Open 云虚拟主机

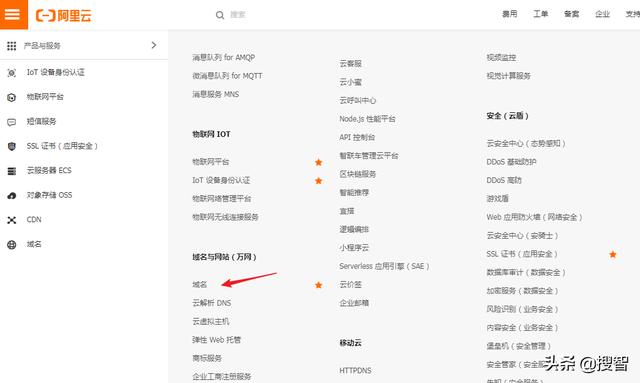point(211,321)
